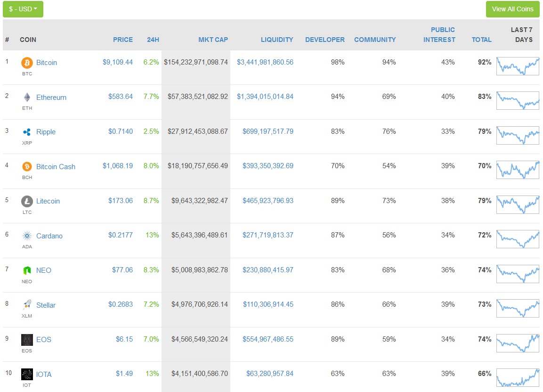Click the Ethereum logo icon
Screen dimensions: 543x392
[x=27, y=97]
